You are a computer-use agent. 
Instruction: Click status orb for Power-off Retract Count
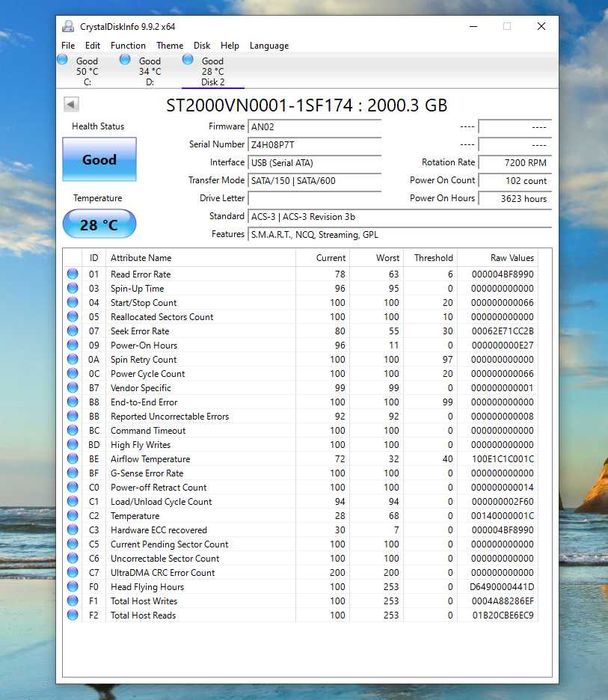[72, 487]
